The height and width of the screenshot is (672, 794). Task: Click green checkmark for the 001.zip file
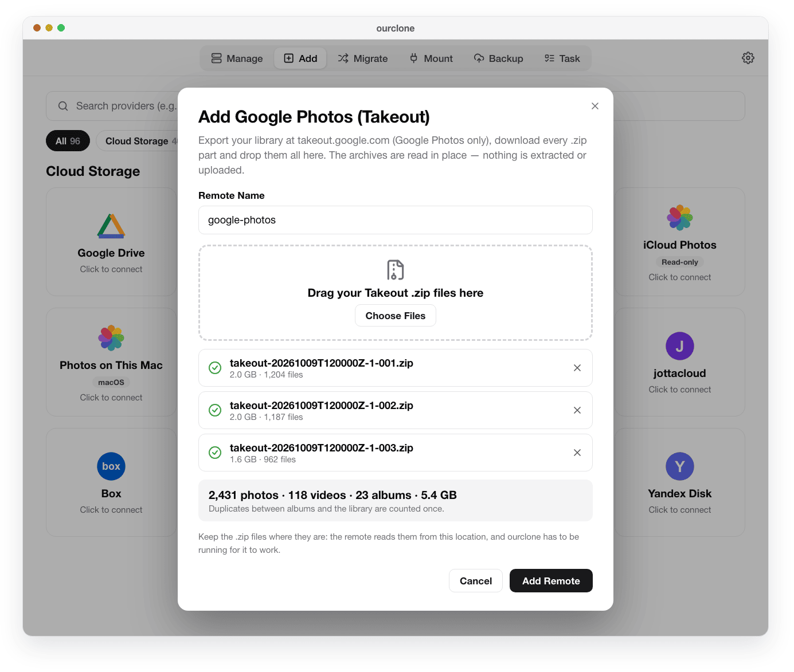tap(215, 368)
